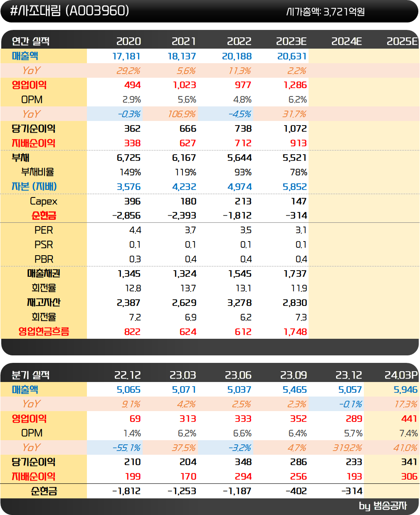Click the 영업현금흐름 row label
Screen dimensions: 420x515
[44, 331]
